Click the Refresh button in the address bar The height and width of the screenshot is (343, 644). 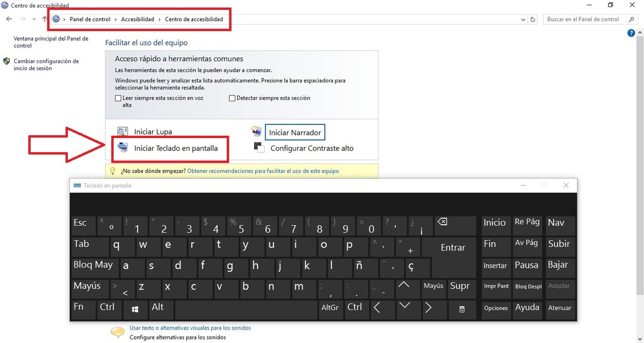pos(533,19)
